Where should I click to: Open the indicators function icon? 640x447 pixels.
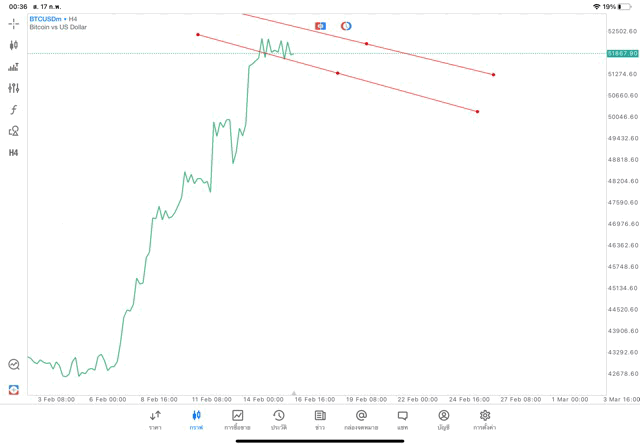point(14,110)
